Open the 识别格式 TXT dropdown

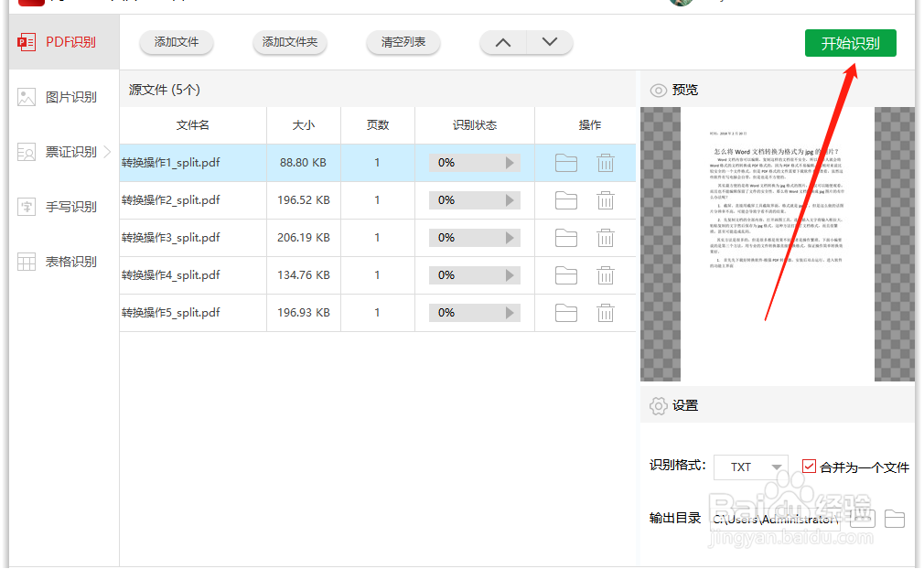[x=750, y=467]
